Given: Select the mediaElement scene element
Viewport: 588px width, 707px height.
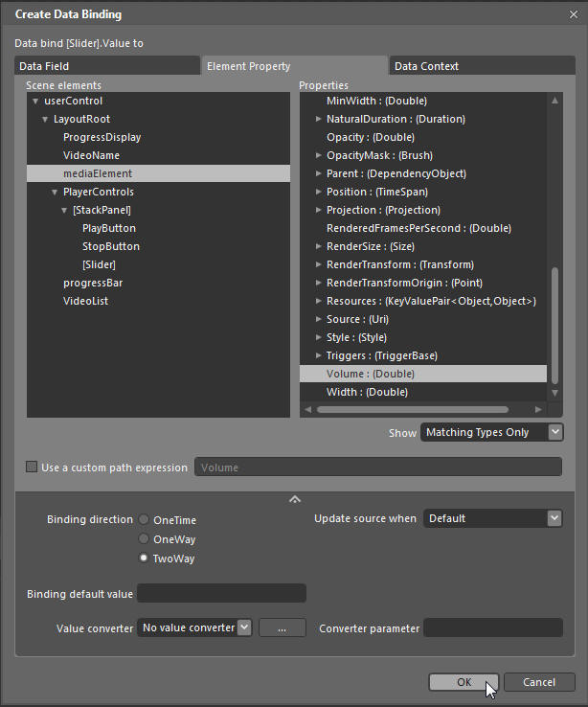Looking at the screenshot, I should point(158,173).
